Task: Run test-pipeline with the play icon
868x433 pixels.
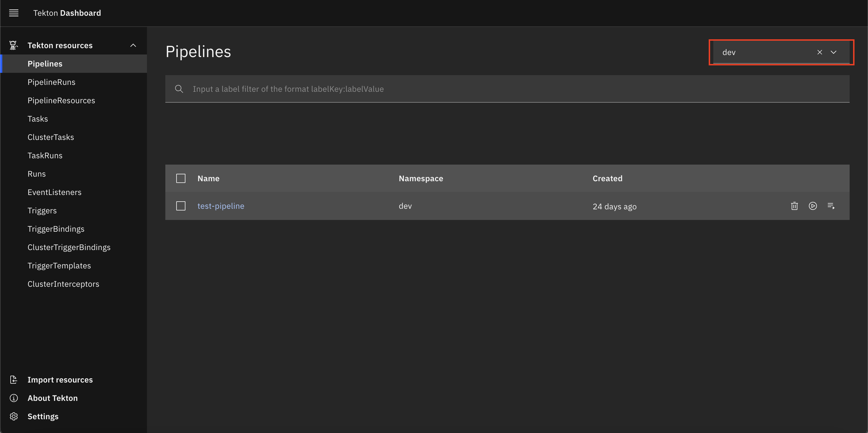Action: 813,206
